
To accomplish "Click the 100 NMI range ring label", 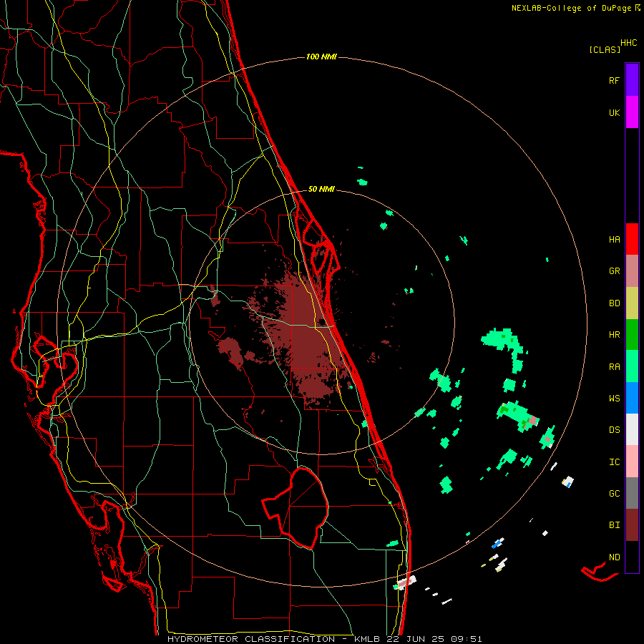I will pos(321,57).
